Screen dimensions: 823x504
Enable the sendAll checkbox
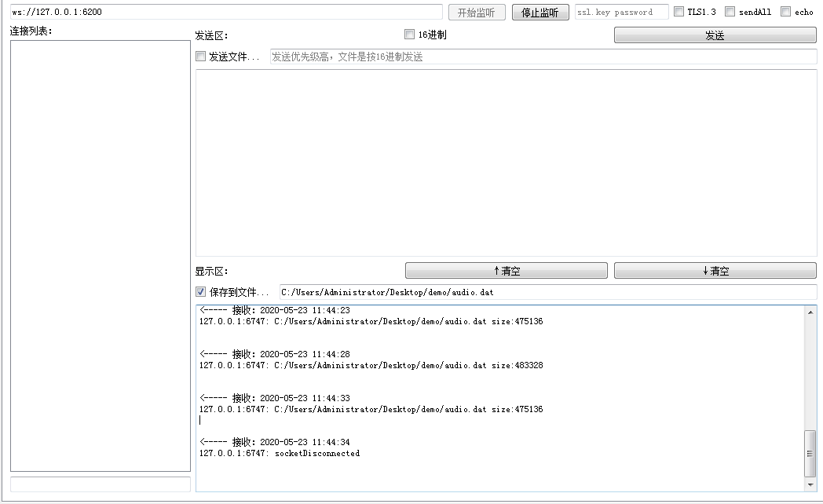pos(730,11)
